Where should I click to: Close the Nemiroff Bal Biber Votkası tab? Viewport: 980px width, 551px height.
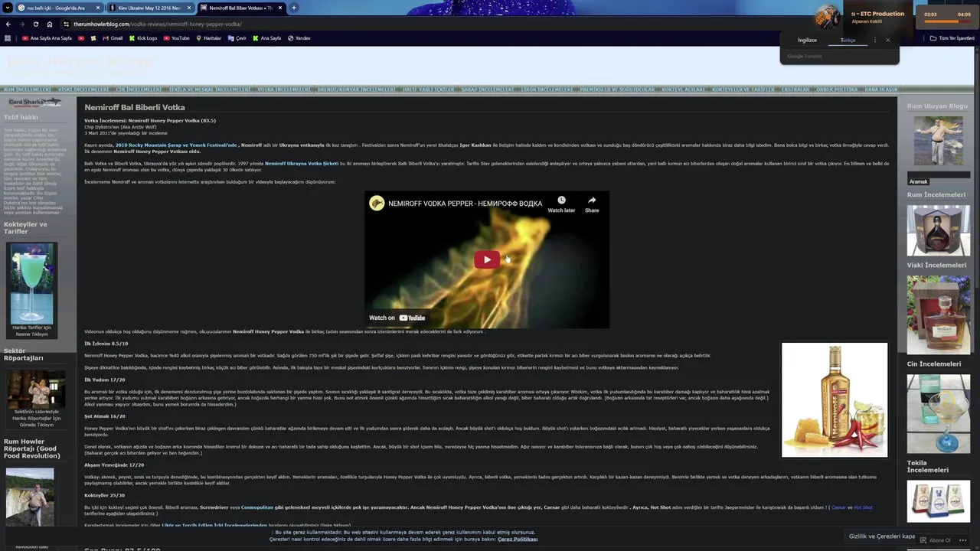(279, 8)
